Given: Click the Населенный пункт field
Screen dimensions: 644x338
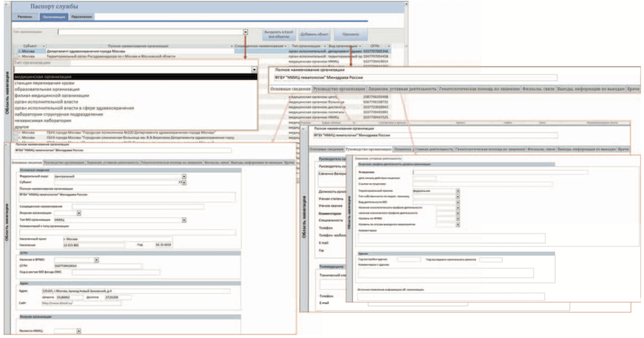Looking at the screenshot, I should click(x=117, y=239).
